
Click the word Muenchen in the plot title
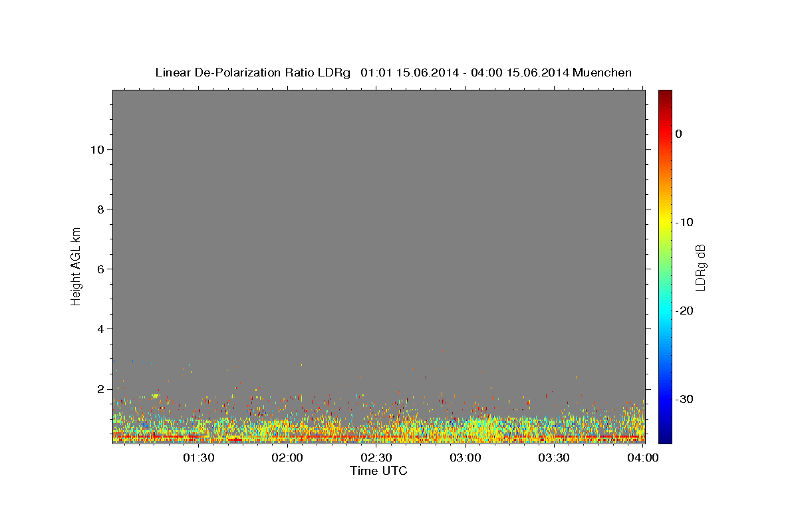[602, 72]
